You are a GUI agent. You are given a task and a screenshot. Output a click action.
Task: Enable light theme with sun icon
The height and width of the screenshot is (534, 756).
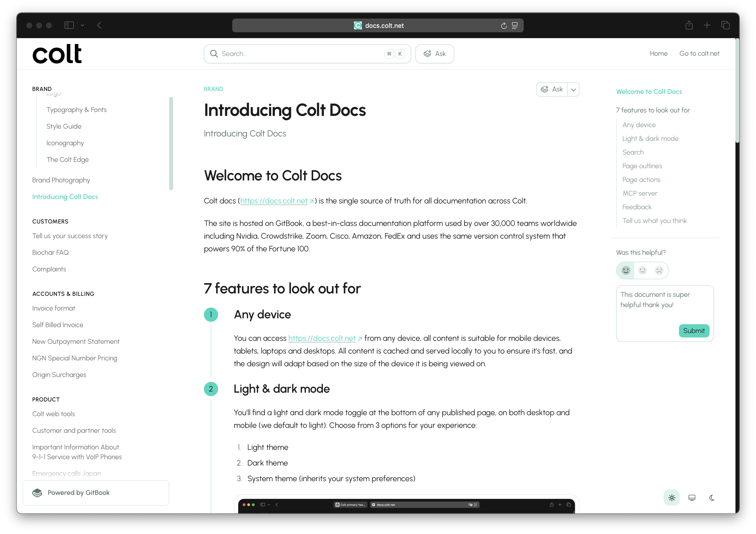(672, 498)
